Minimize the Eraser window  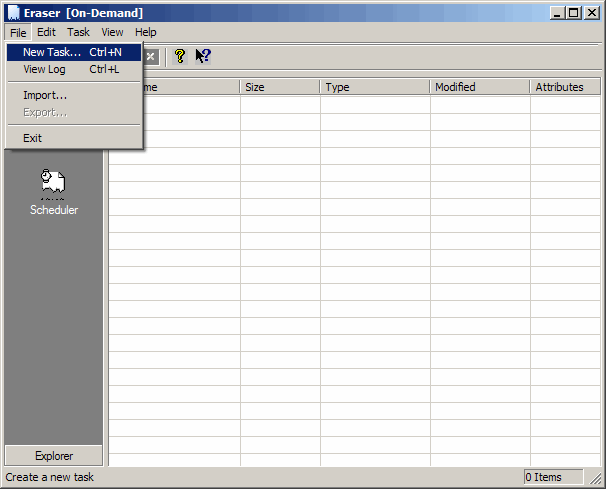(557, 13)
